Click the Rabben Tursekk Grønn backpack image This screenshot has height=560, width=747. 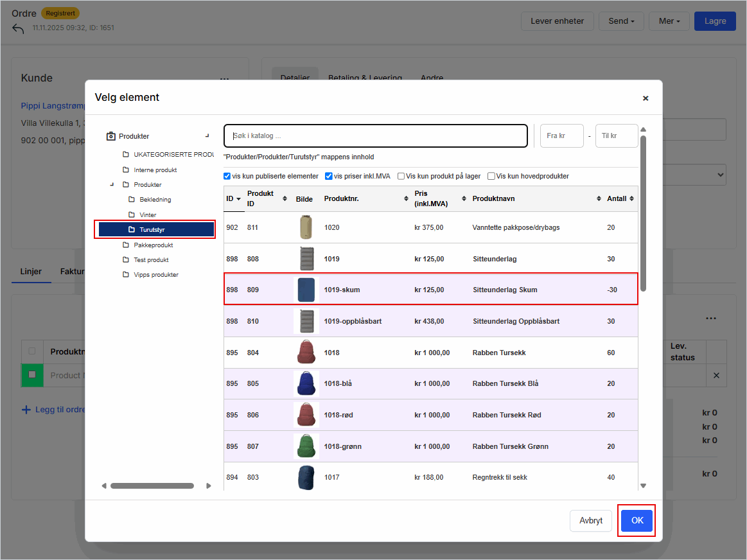coord(306,446)
